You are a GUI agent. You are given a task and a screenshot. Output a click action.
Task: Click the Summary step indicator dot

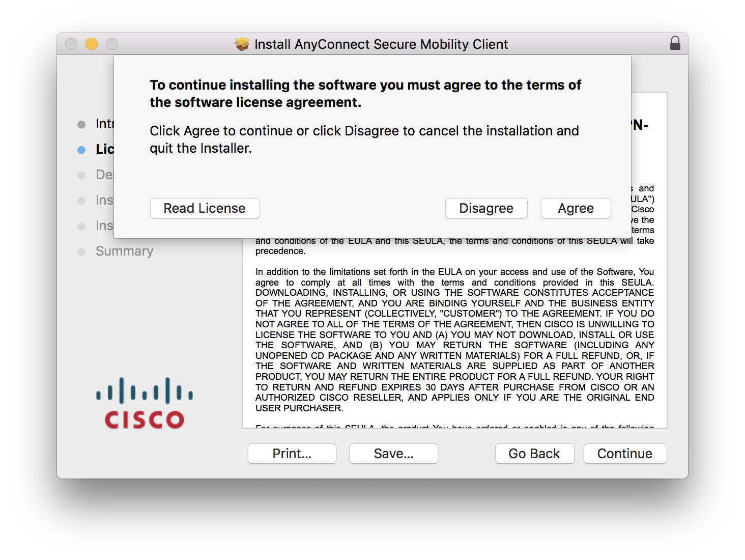tap(82, 251)
